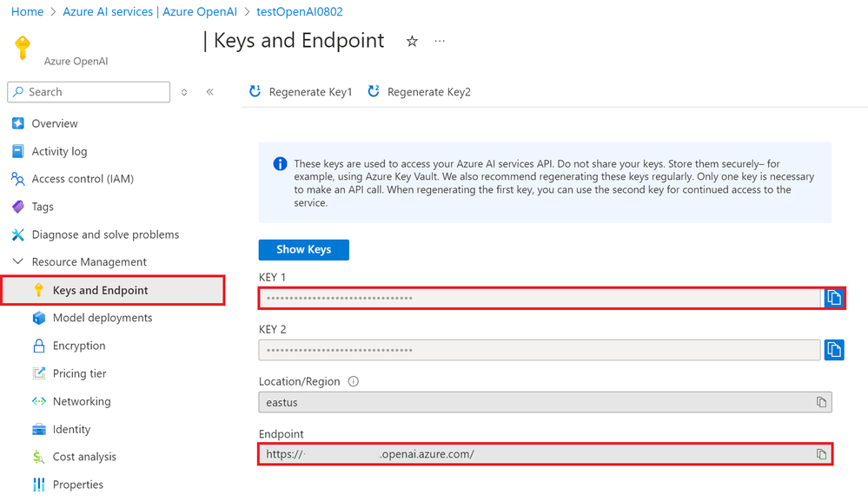Screen dimensions: 868x501
Task: Focus the sidebar Search box
Action: point(89,92)
